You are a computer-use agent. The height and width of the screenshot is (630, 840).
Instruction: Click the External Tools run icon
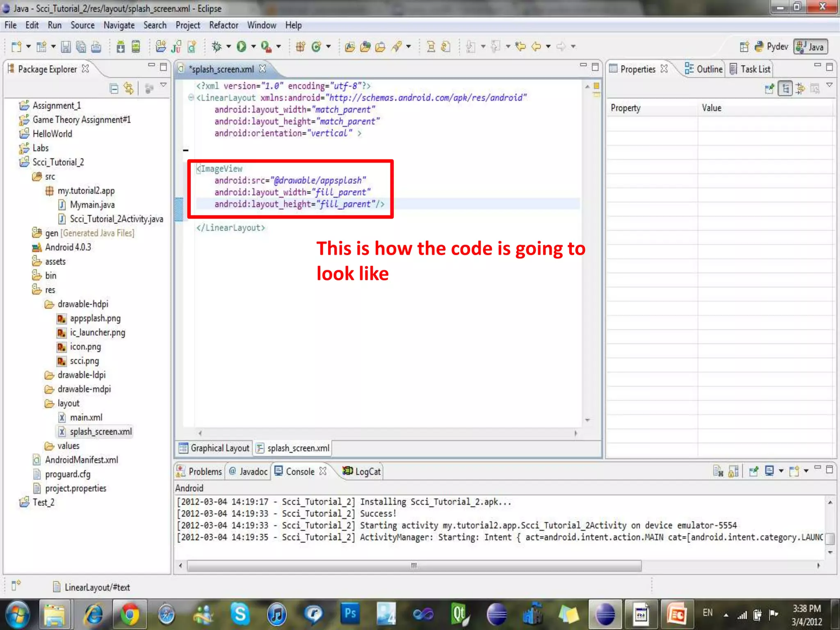(x=266, y=47)
